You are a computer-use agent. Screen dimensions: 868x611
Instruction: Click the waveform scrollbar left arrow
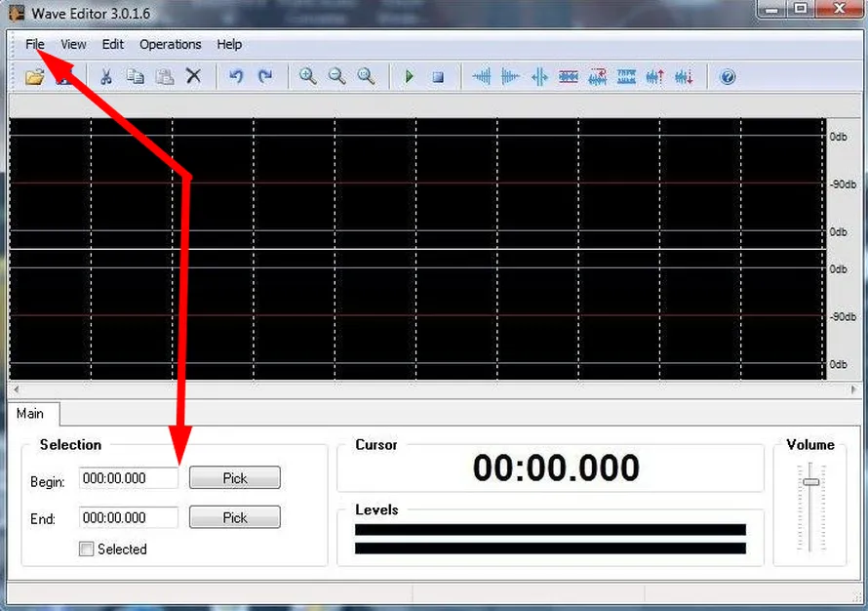[x=16, y=389]
